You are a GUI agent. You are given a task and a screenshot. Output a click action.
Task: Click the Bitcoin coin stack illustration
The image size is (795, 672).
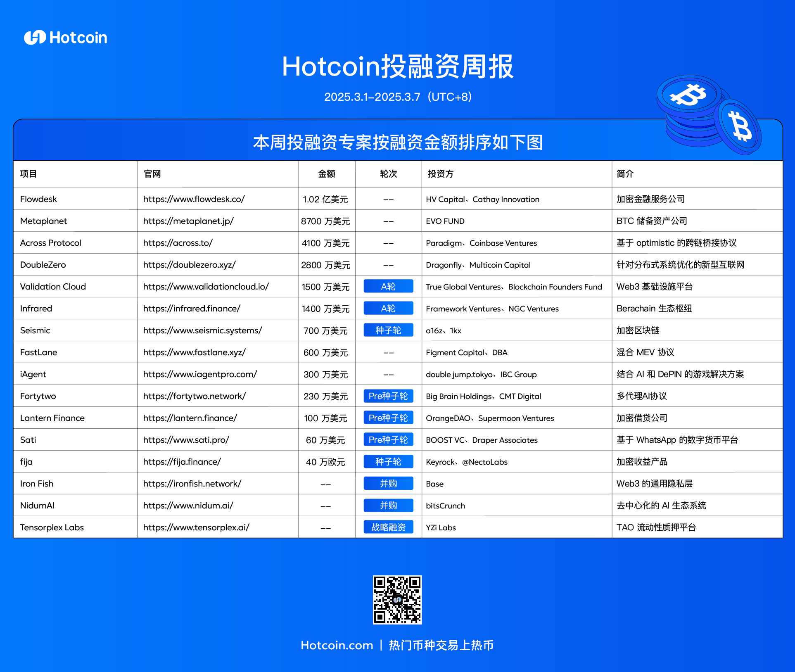coord(709,114)
